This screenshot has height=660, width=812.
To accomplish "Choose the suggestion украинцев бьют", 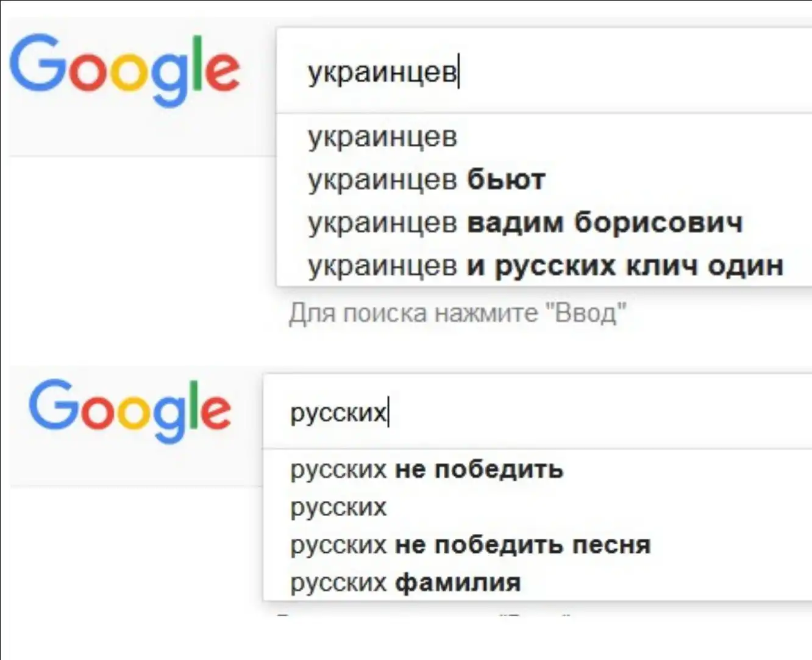I will tap(426, 180).
